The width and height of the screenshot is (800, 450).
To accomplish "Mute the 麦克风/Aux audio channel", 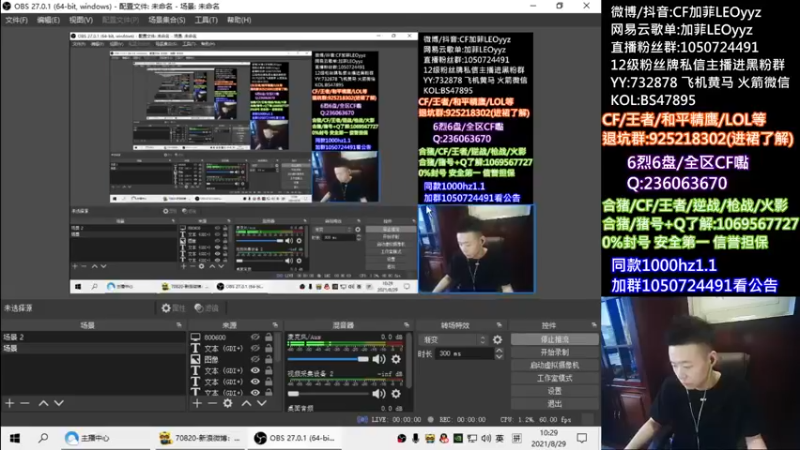I will pos(379,359).
